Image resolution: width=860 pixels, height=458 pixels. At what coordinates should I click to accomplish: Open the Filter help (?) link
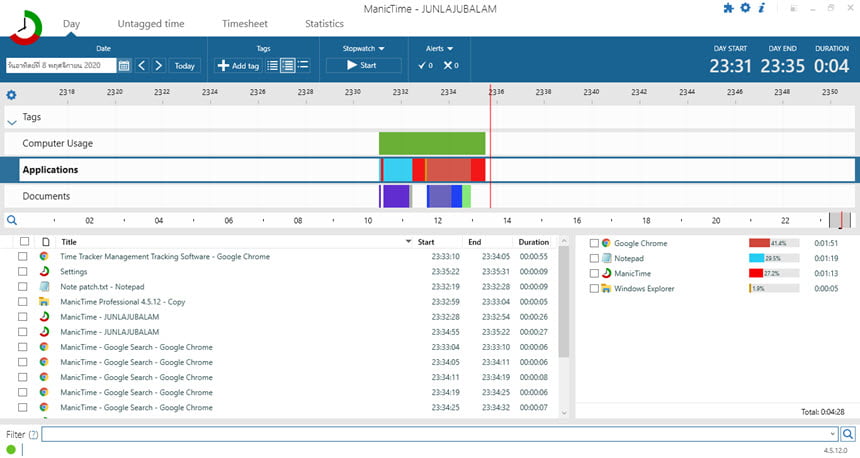point(33,434)
